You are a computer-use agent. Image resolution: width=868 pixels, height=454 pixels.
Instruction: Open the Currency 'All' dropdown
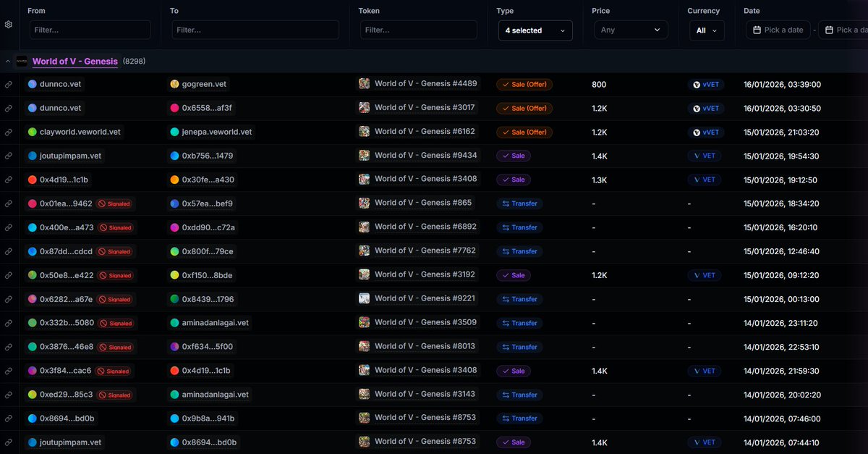click(706, 30)
